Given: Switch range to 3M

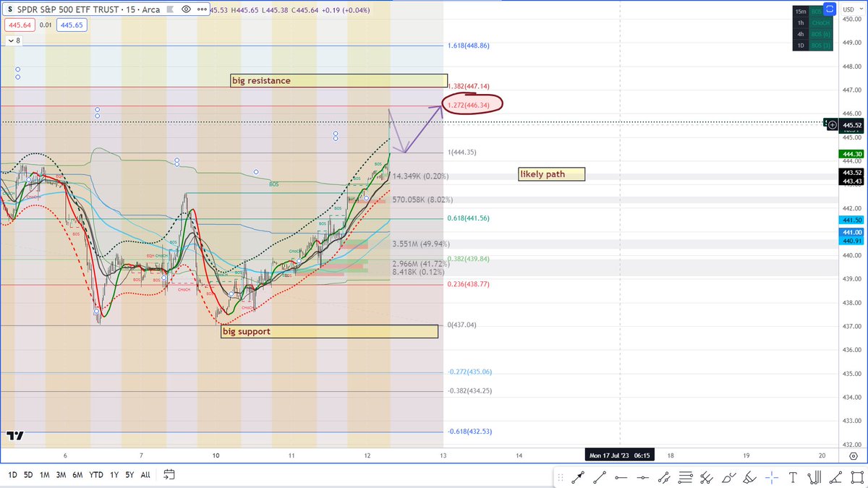Looking at the screenshot, I should pyautogui.click(x=61, y=475).
